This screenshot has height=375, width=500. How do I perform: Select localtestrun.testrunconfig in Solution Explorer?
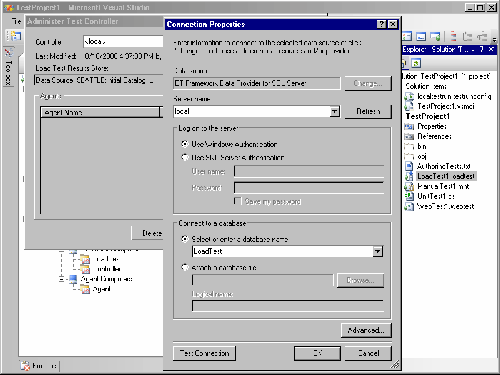454,96
